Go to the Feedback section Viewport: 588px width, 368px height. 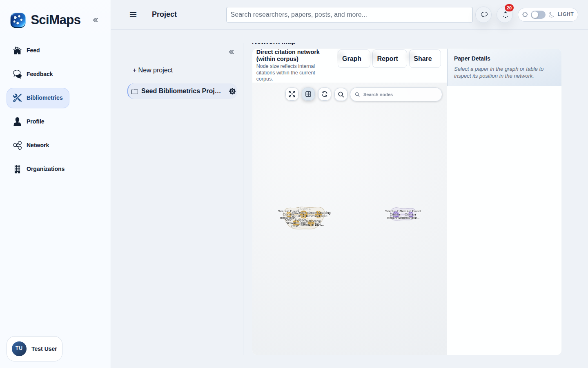40,74
